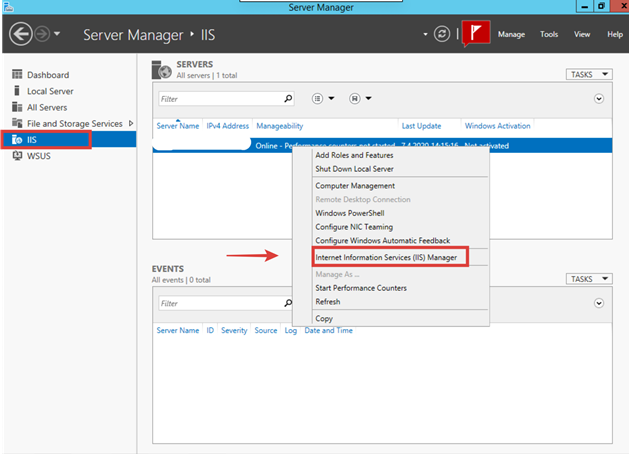Select Dashboard in the sidebar
The width and height of the screenshot is (629, 454).
tap(48, 75)
